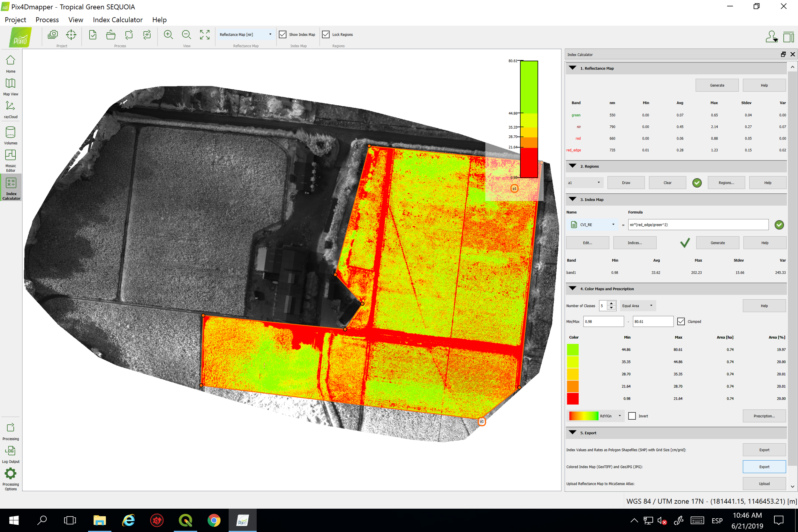
Task: Click the zoom in magnifier icon
Action: pos(168,34)
